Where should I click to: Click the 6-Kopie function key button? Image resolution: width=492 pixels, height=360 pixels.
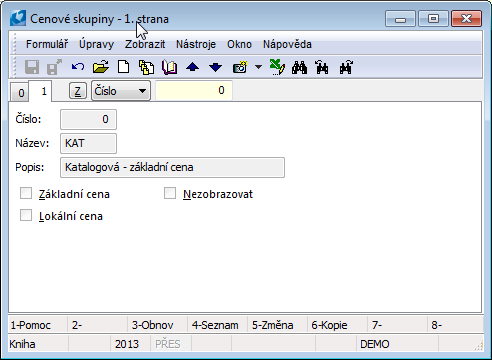(337, 325)
